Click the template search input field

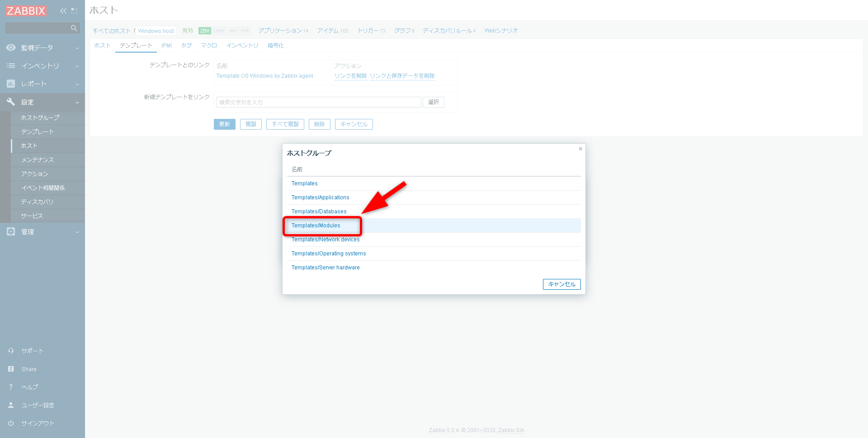(x=319, y=102)
